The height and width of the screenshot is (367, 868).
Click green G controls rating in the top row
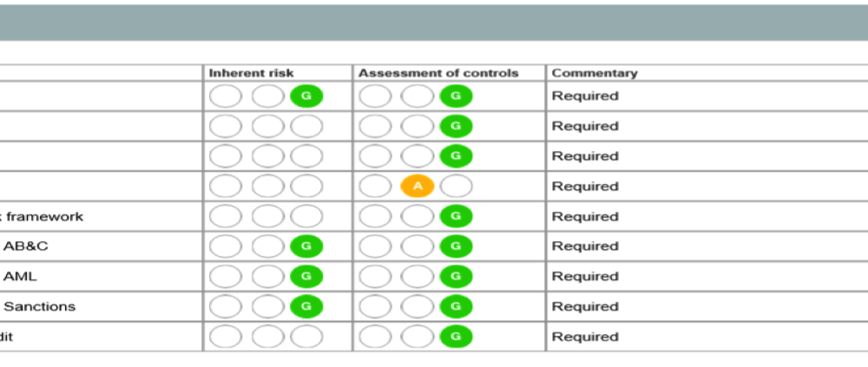[457, 95]
